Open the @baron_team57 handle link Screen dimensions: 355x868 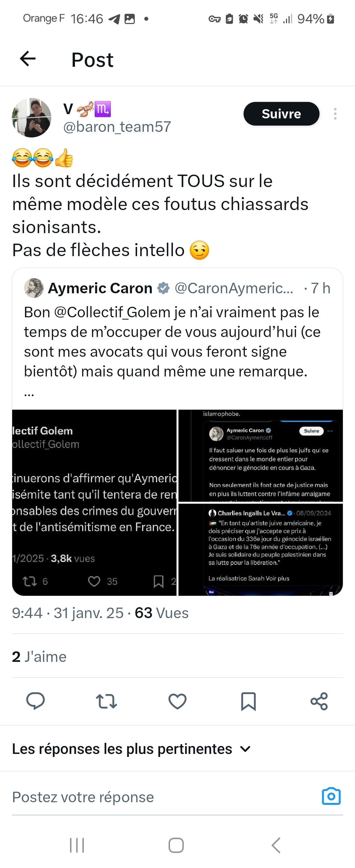(117, 127)
